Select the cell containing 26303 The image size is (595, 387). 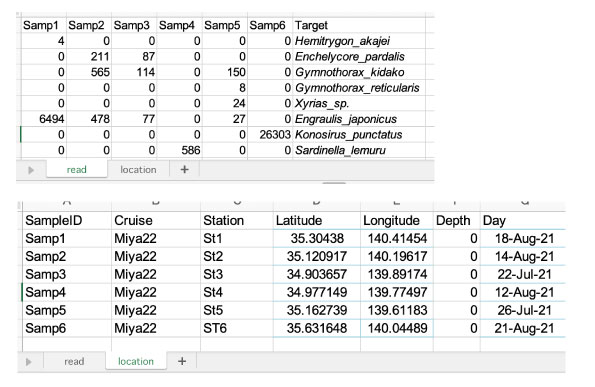(x=270, y=135)
